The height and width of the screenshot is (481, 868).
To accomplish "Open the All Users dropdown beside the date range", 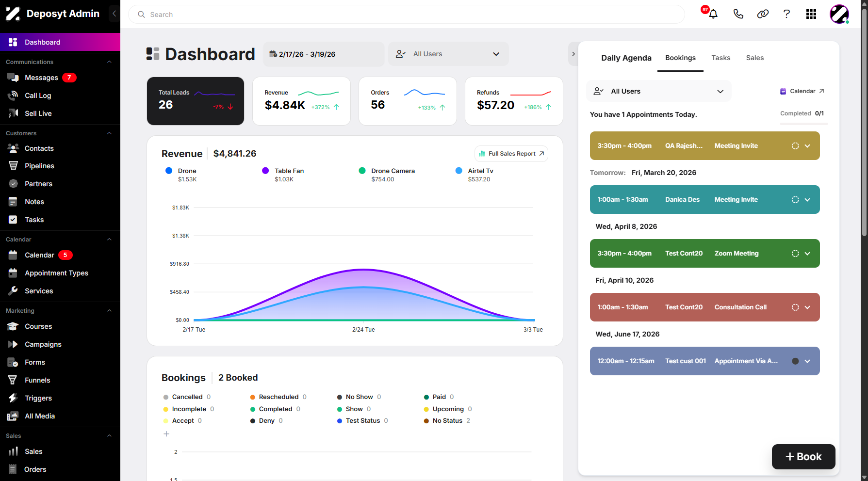I will tap(448, 54).
